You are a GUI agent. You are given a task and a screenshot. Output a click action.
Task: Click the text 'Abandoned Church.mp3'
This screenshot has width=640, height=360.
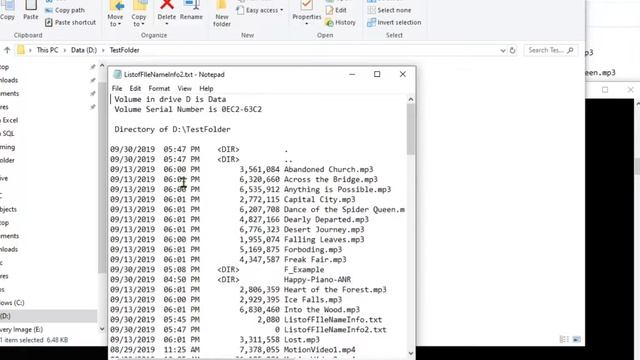(x=329, y=169)
